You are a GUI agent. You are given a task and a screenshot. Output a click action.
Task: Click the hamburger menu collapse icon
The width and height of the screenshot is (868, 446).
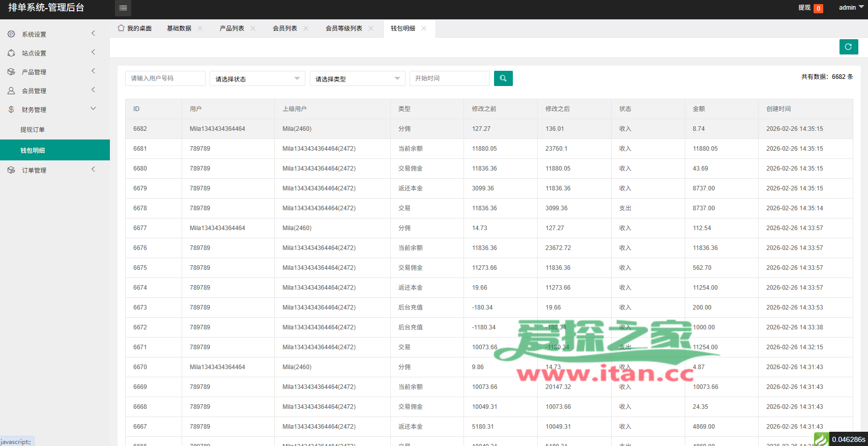[123, 8]
